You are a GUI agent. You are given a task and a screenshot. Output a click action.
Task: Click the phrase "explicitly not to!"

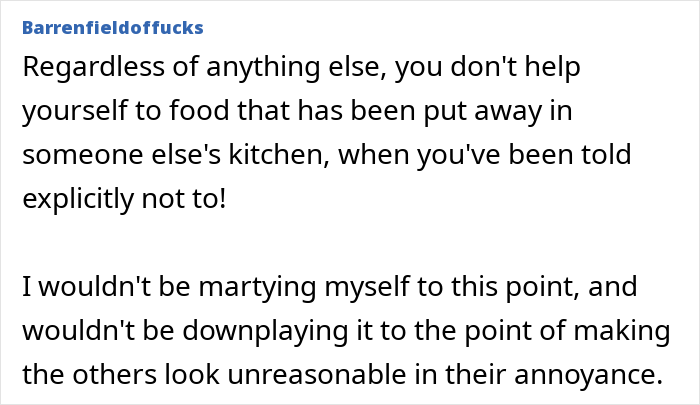(x=124, y=199)
